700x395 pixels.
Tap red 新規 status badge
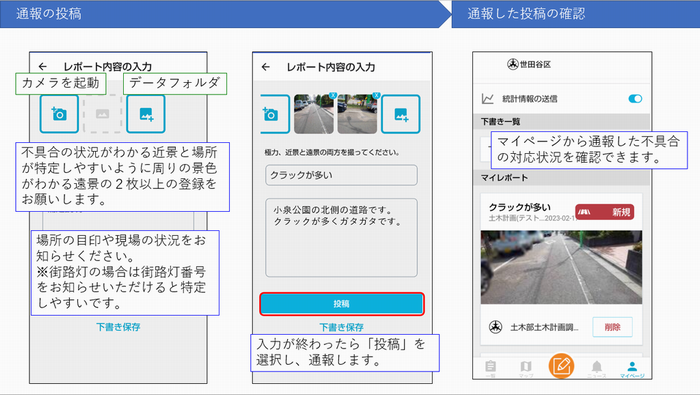[x=604, y=212]
